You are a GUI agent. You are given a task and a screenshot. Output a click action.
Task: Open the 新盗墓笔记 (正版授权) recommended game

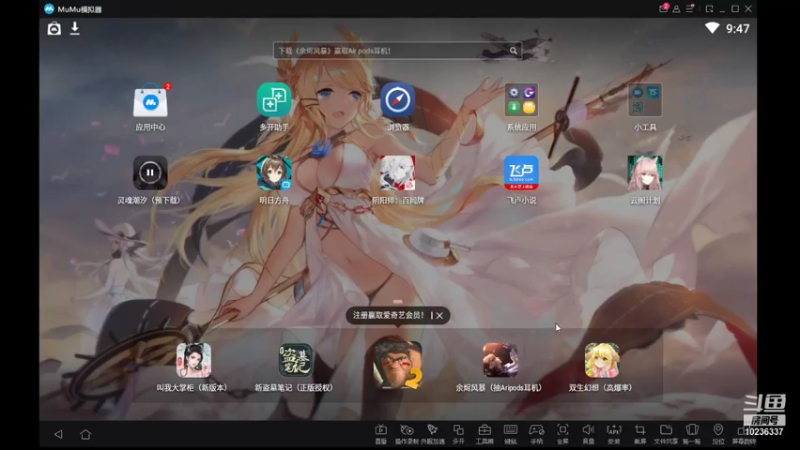click(295, 360)
